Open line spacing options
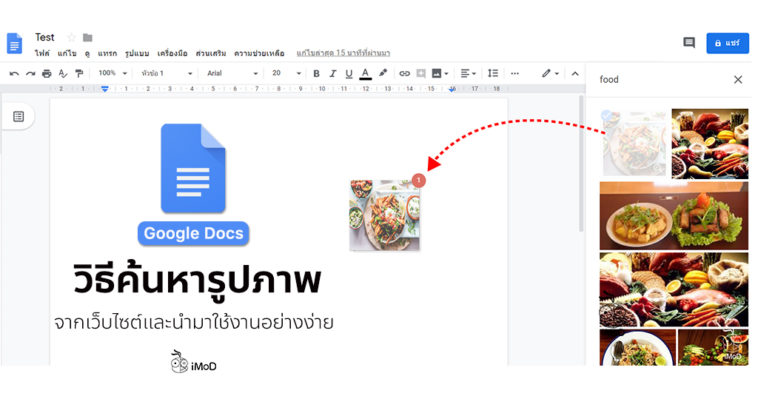The height and width of the screenshot is (396, 758). 493,73
